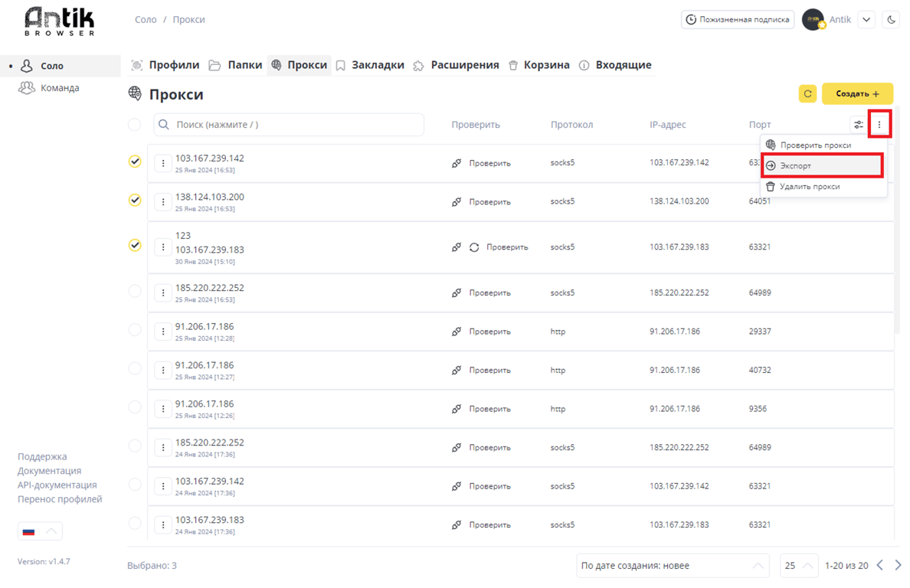
Task: Switch to the Профили tab
Action: [165, 65]
